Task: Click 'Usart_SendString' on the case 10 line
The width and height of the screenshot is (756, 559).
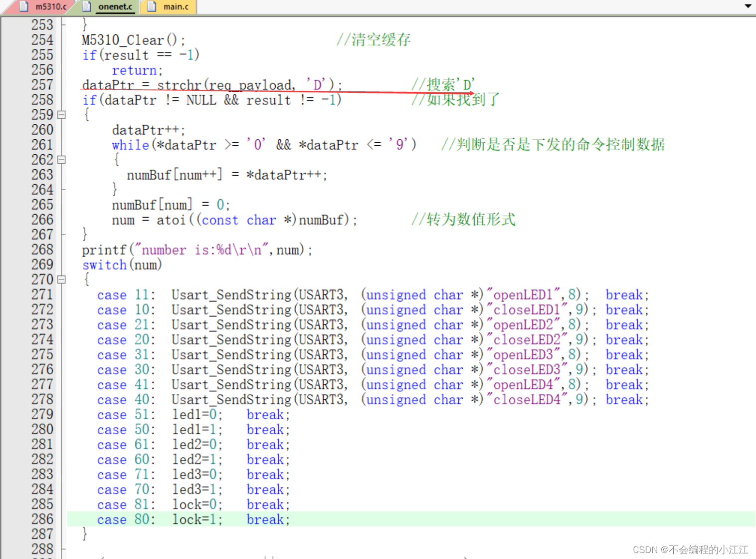Action: [231, 310]
